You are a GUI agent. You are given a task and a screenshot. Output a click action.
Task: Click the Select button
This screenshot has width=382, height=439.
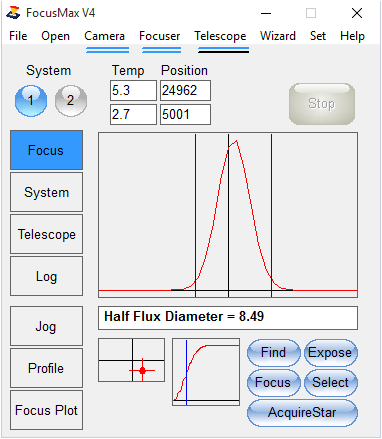[x=331, y=382]
